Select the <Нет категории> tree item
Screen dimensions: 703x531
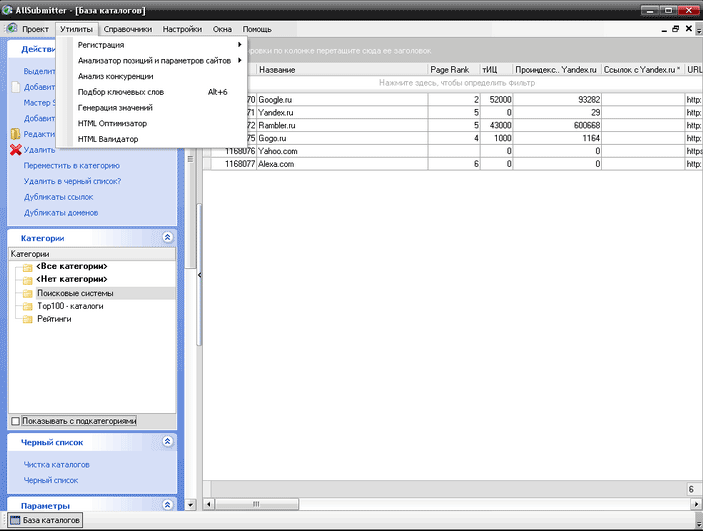[x=72, y=279]
